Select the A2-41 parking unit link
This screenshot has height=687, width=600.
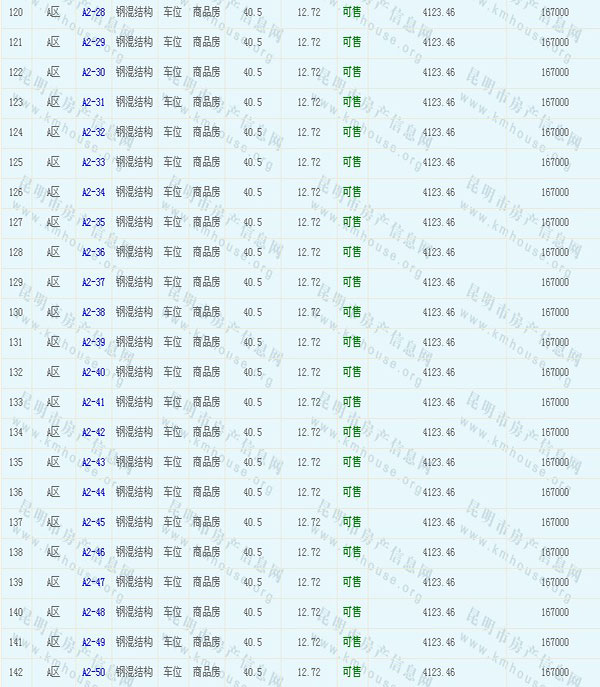pyautogui.click(x=93, y=402)
